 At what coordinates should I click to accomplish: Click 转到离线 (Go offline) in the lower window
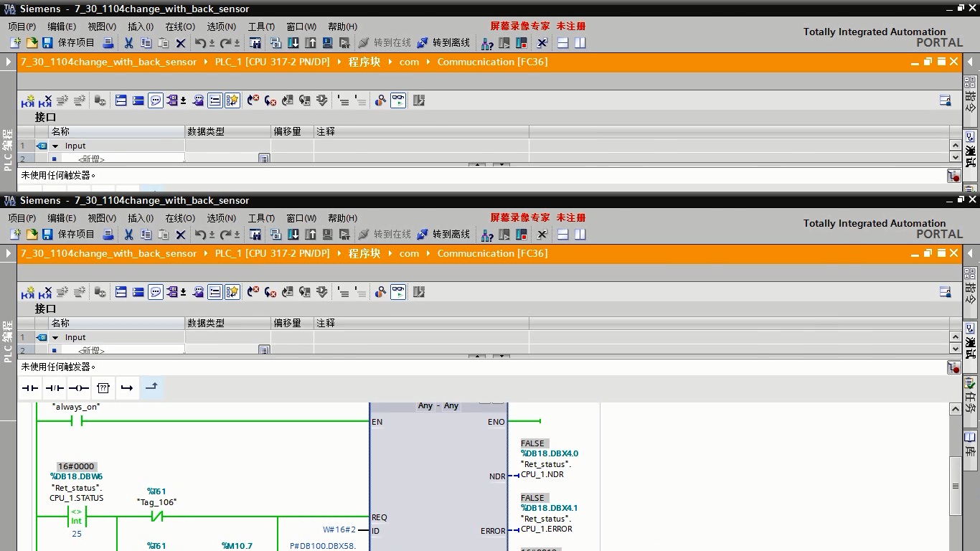pos(443,235)
